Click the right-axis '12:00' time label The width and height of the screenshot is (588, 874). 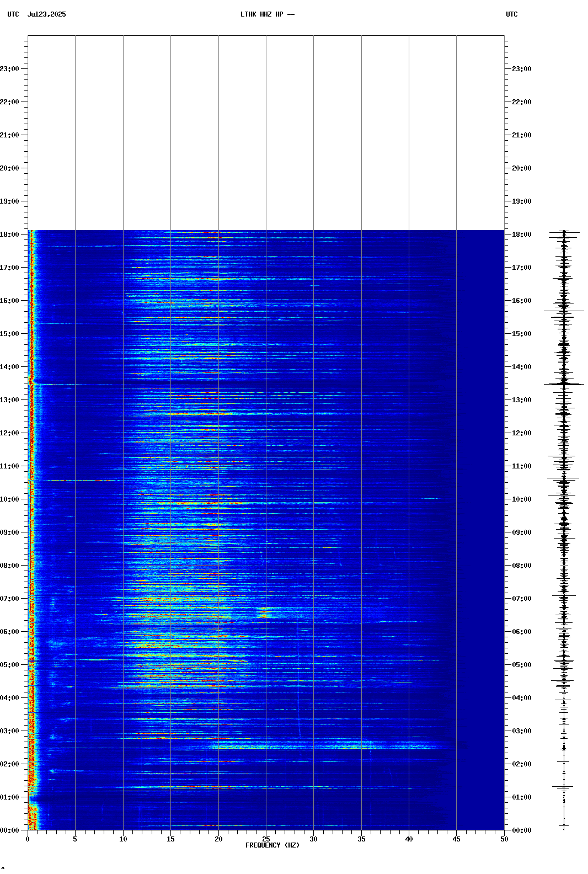click(x=522, y=433)
